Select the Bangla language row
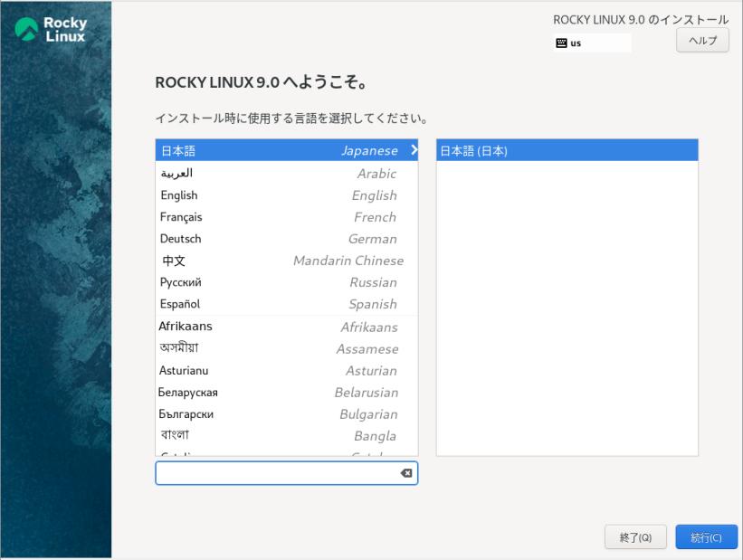This screenshot has width=743, height=560. 286,436
